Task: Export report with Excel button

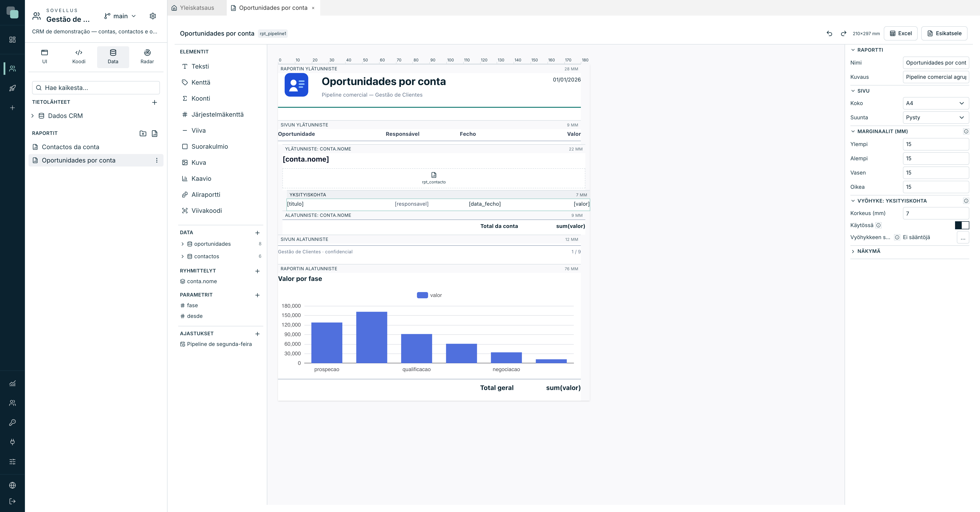Action: 900,33
